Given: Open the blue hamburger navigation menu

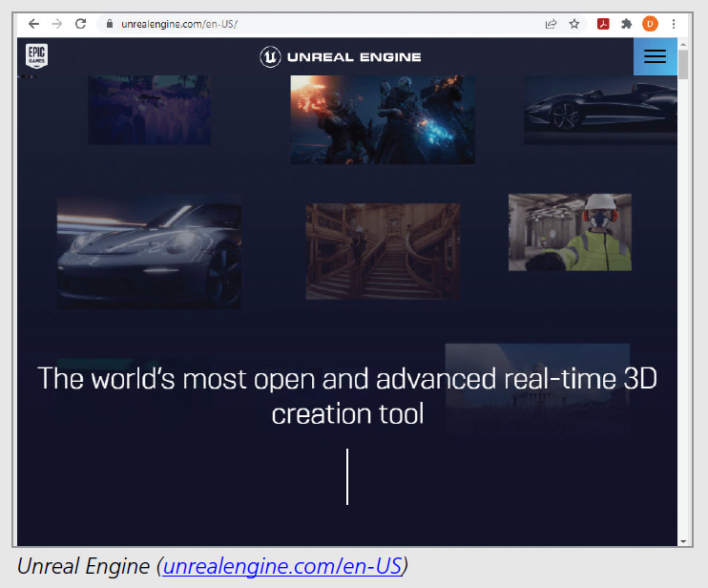Looking at the screenshot, I should click(656, 56).
